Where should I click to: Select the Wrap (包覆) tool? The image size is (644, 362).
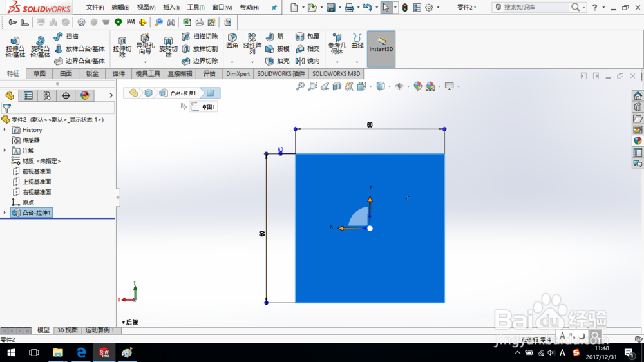point(308,37)
